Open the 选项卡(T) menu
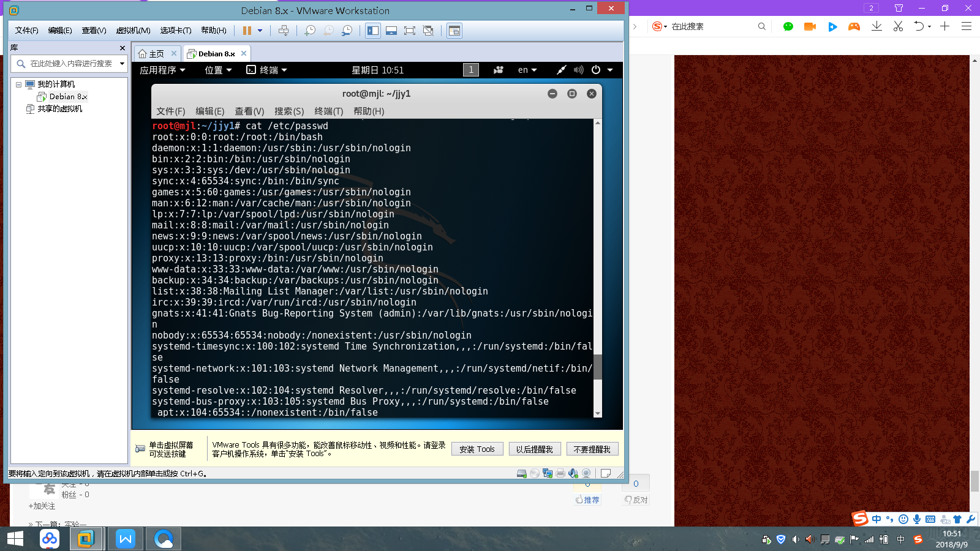 (176, 31)
